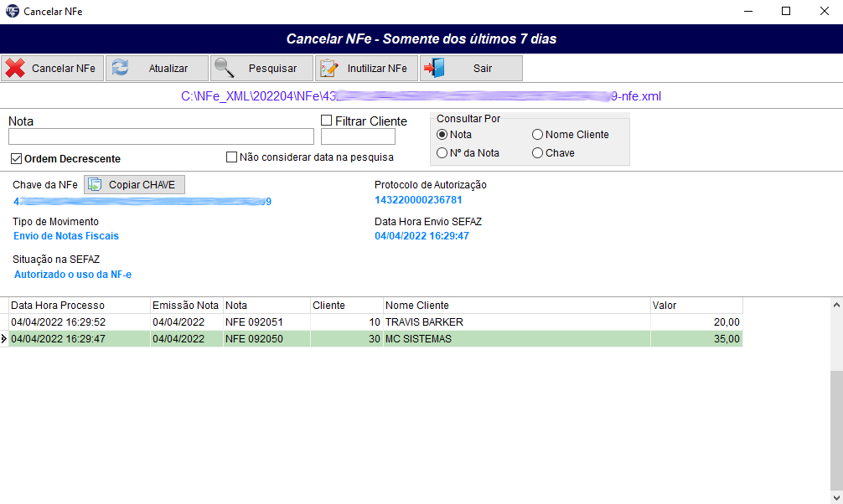The height and width of the screenshot is (504, 843).
Task: Maximize the Cancelar NFe window
Action: point(786,12)
